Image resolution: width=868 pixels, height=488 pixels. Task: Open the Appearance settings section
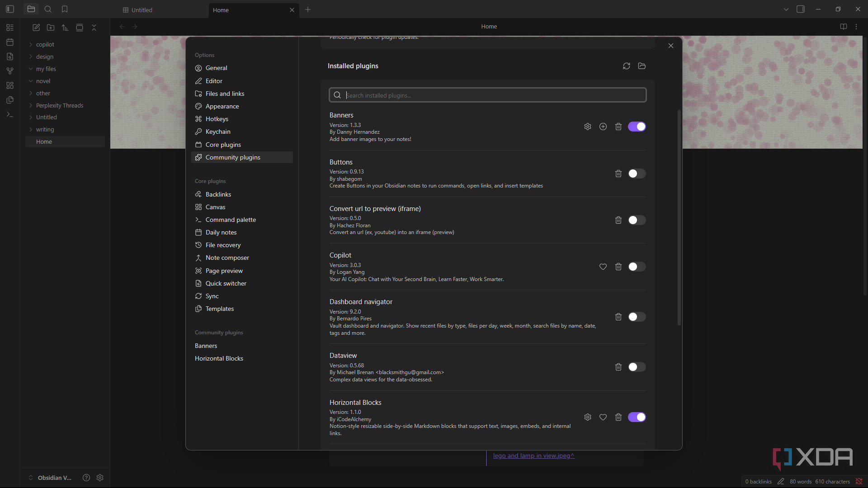coord(242,106)
